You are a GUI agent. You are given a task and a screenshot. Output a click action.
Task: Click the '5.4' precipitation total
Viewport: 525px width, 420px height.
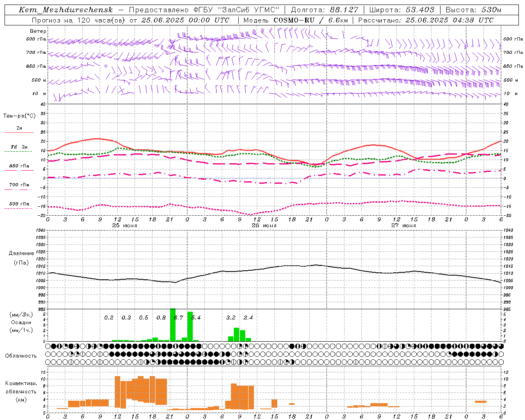[196, 318]
